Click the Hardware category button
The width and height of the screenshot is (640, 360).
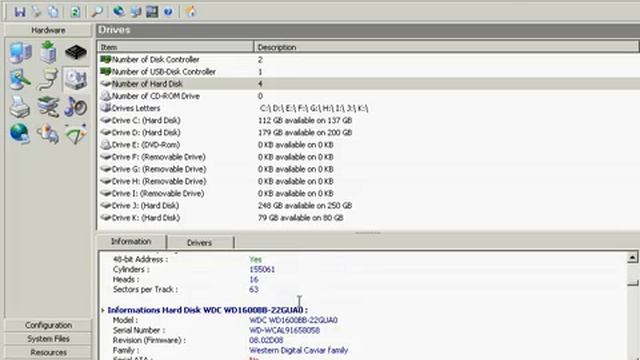point(48,30)
